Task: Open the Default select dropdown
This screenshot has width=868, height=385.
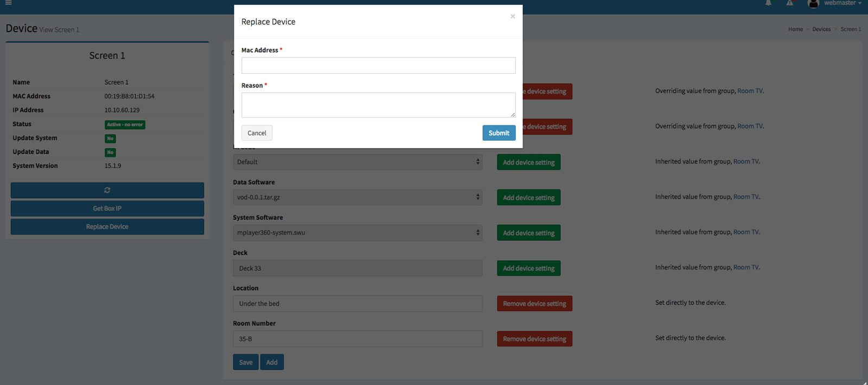Action: click(358, 162)
